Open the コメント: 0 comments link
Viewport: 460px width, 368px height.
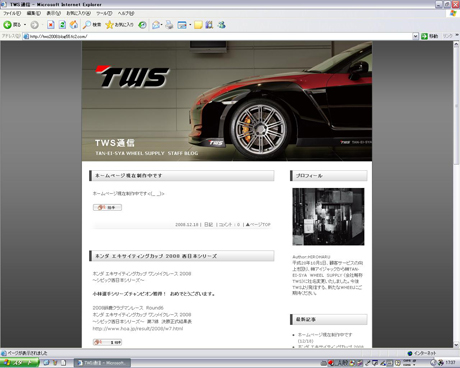tap(229, 225)
